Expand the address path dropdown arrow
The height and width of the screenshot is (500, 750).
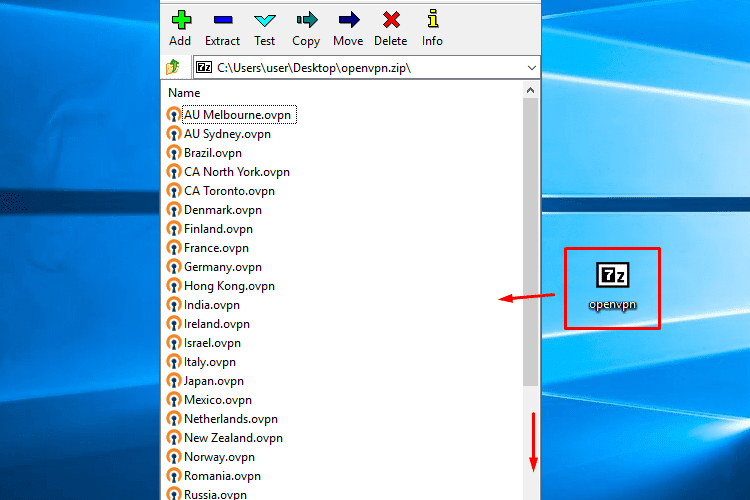click(531, 68)
